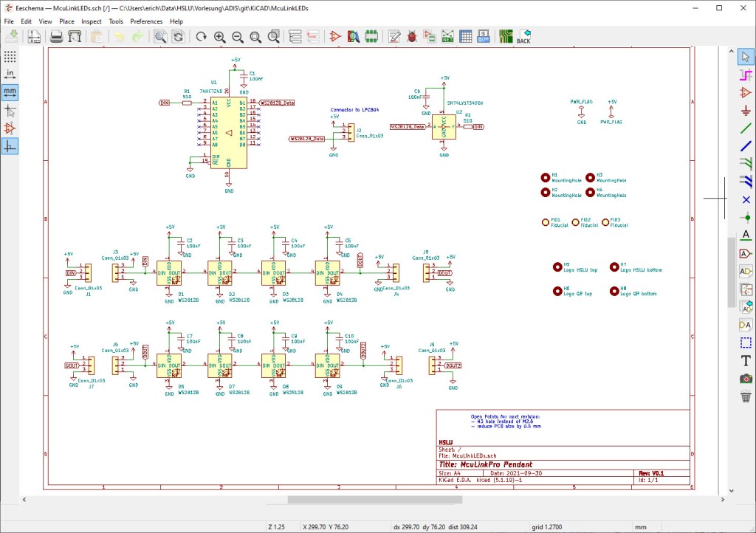
Task: Select the Place Power Port tool
Action: click(x=746, y=109)
